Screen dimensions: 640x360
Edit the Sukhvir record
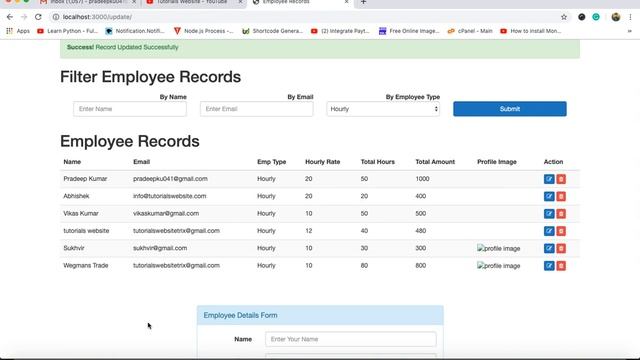click(x=549, y=248)
